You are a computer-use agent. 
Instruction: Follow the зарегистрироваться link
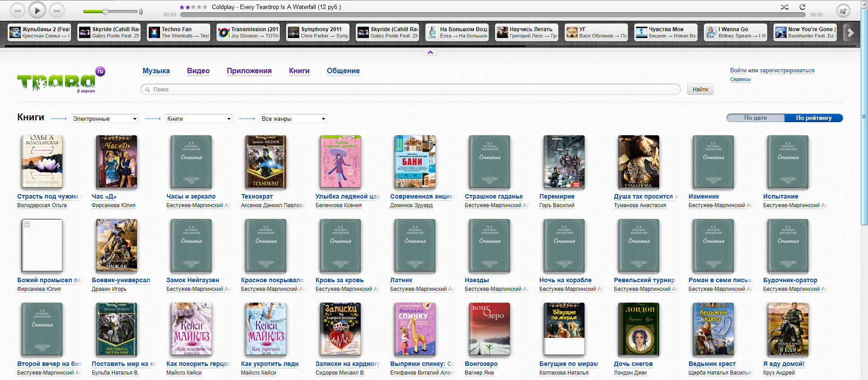tap(787, 71)
